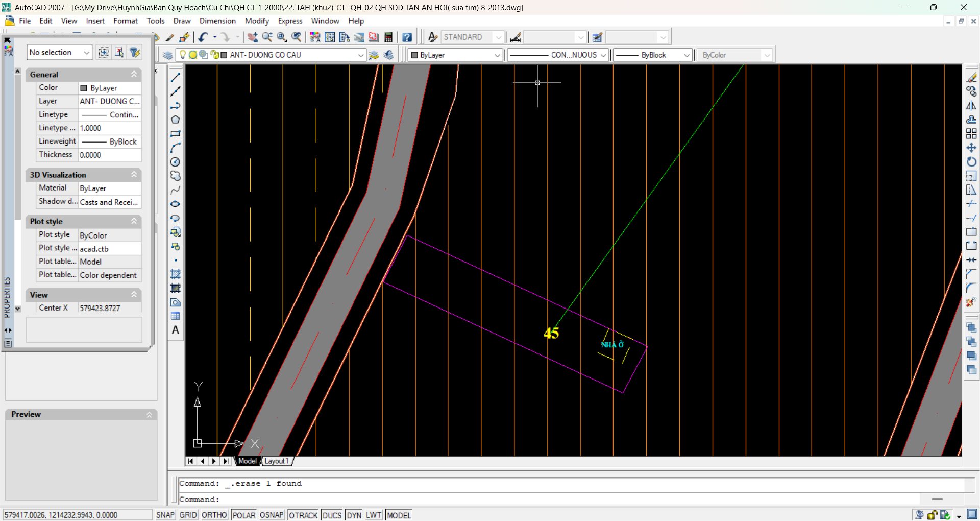This screenshot has width=980, height=521.
Task: Expand the No selection dropdown
Action: coord(87,52)
